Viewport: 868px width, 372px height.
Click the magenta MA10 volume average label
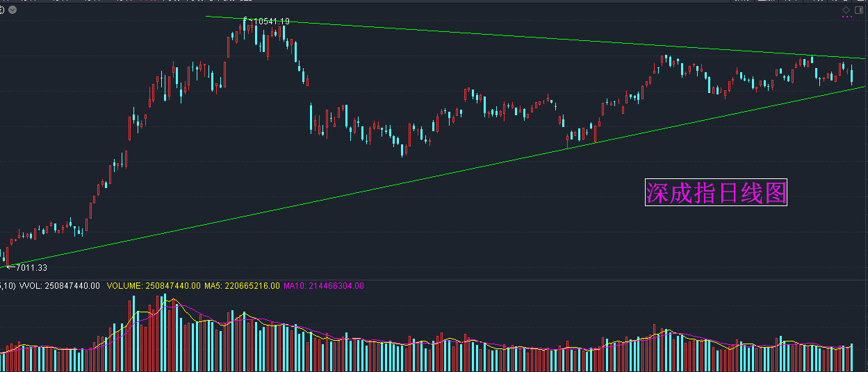point(324,285)
